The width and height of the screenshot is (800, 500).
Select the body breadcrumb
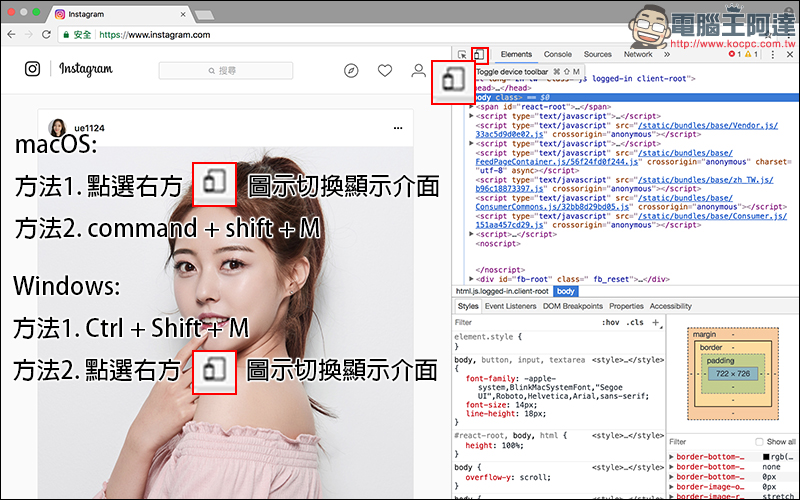point(565,291)
